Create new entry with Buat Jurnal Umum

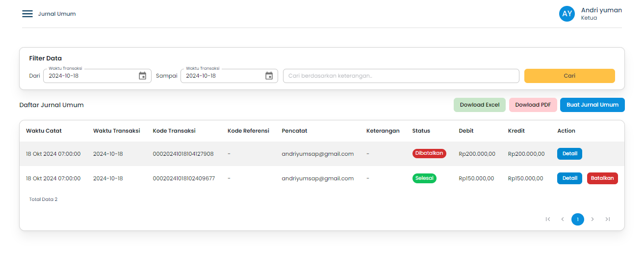592,105
